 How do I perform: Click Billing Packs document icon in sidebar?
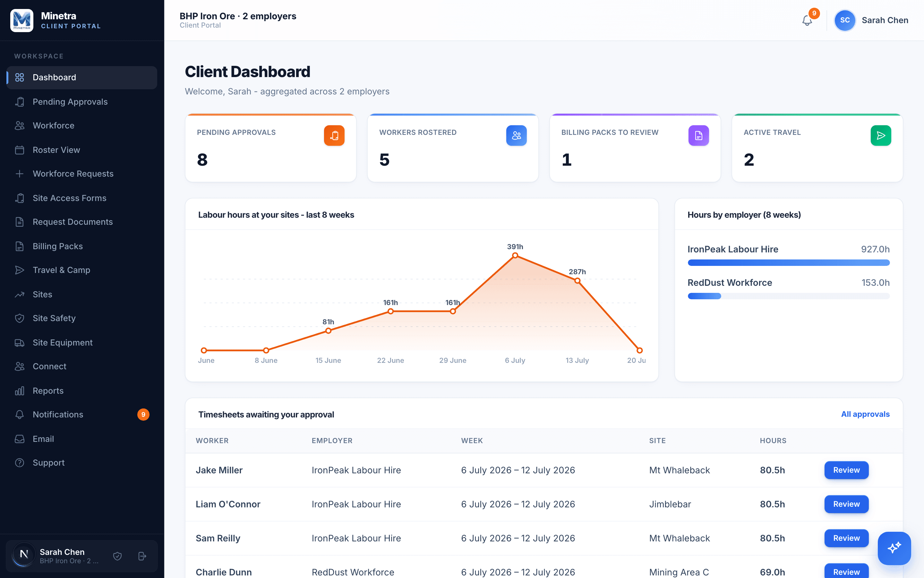click(20, 246)
